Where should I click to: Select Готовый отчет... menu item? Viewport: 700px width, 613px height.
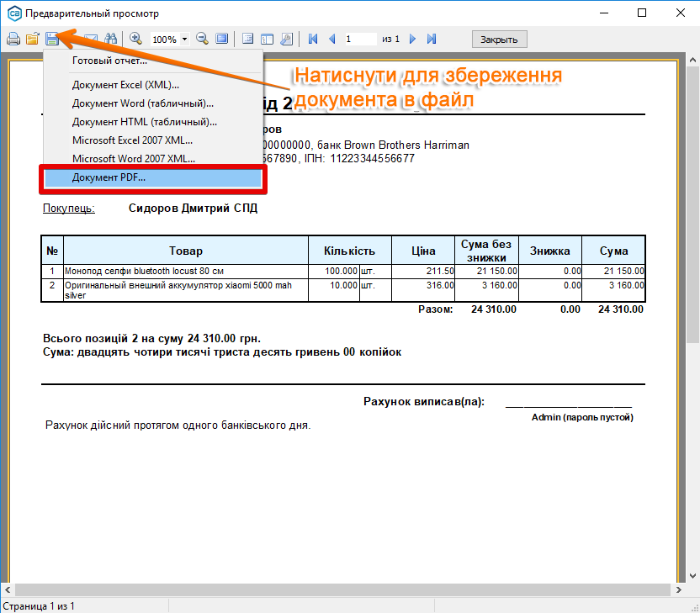click(x=153, y=61)
